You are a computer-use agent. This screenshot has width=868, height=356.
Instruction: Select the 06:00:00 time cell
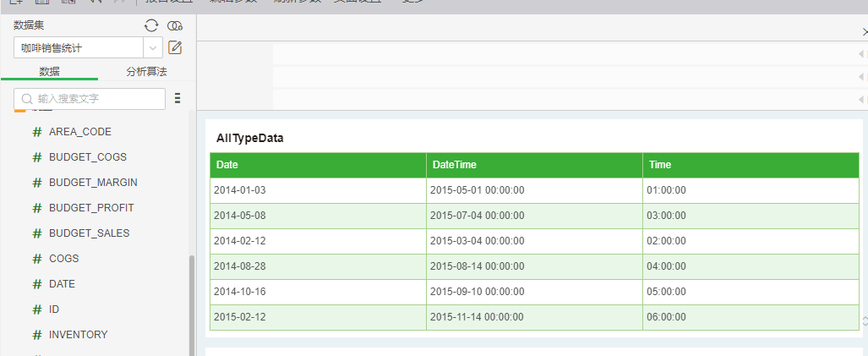pyautogui.click(x=751, y=318)
